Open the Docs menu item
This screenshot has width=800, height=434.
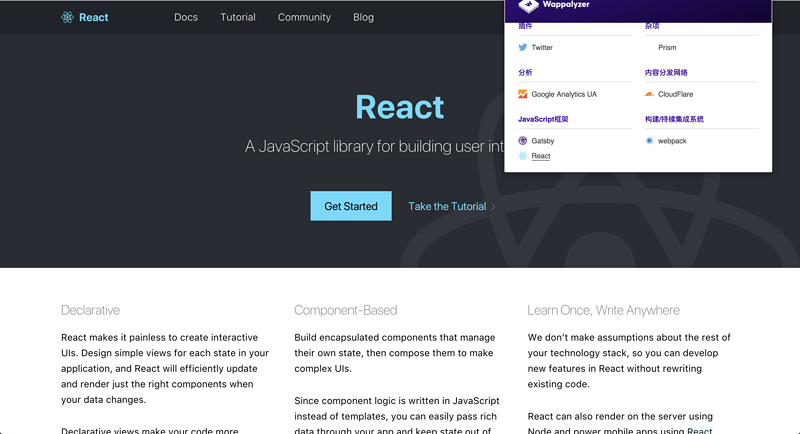click(186, 17)
